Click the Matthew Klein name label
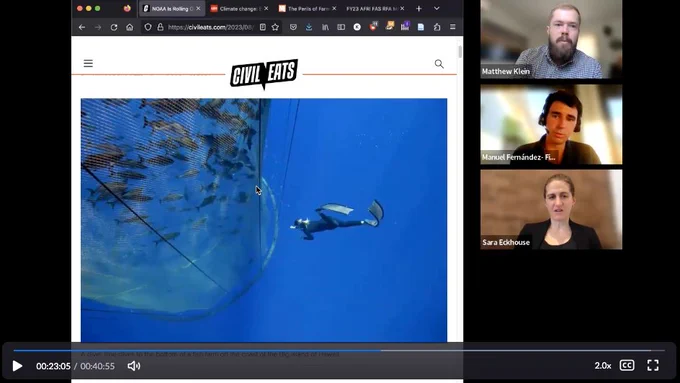 tap(506, 71)
